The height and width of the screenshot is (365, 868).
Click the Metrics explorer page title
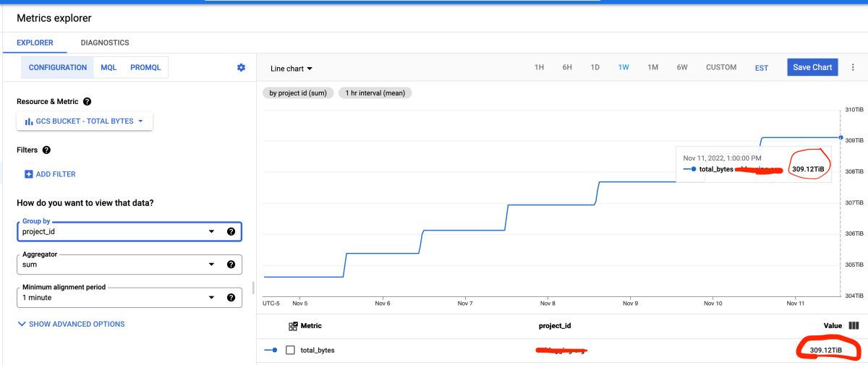point(54,17)
